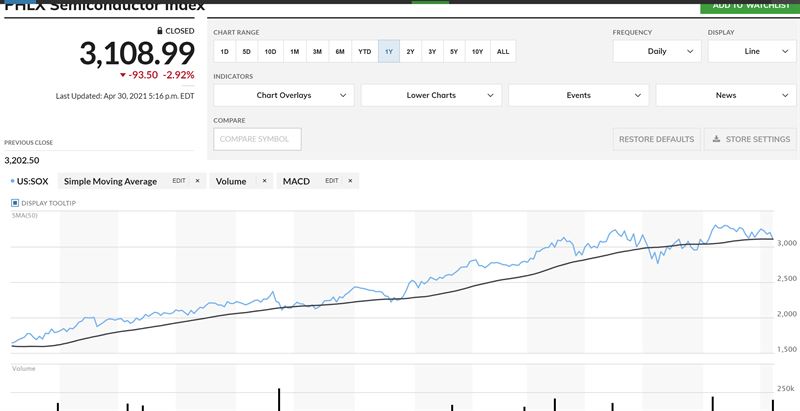Open the Display type dropdown showing Line
The image size is (800, 411).
751,51
